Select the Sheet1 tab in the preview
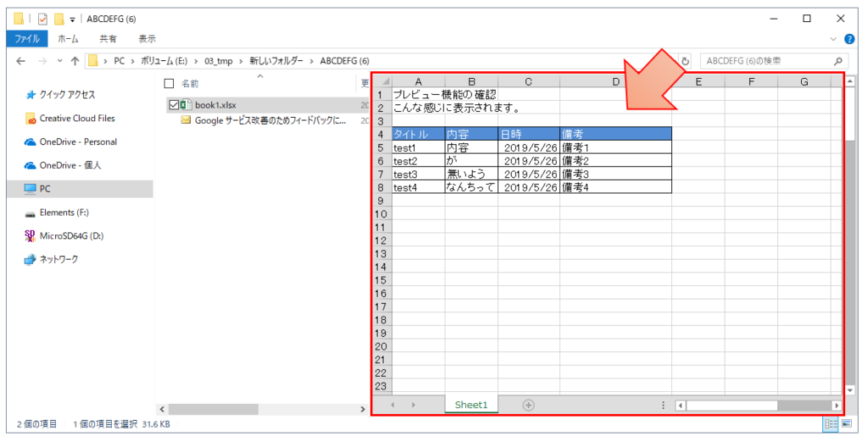Image resolution: width=868 pixels, height=442 pixels. pos(471,405)
